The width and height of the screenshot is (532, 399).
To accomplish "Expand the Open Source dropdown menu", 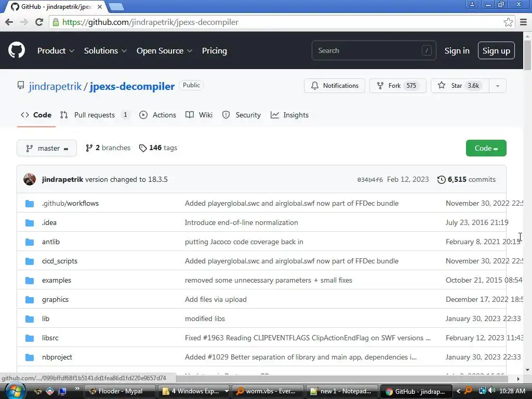I will [x=164, y=50].
